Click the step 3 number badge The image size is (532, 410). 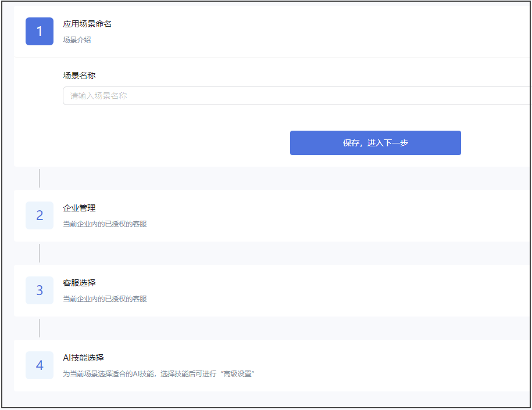tap(40, 290)
